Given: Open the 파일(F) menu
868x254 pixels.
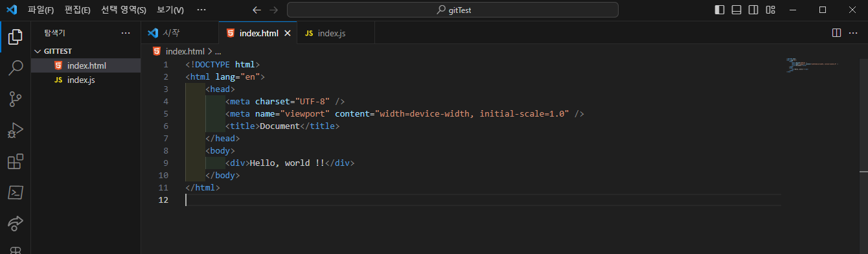Looking at the screenshot, I should [x=41, y=10].
